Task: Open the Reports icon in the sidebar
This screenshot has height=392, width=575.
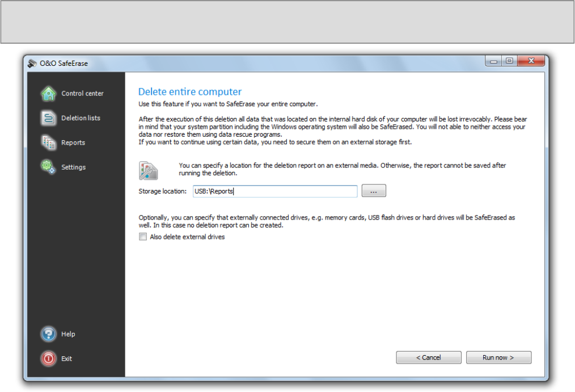Action: pos(48,142)
